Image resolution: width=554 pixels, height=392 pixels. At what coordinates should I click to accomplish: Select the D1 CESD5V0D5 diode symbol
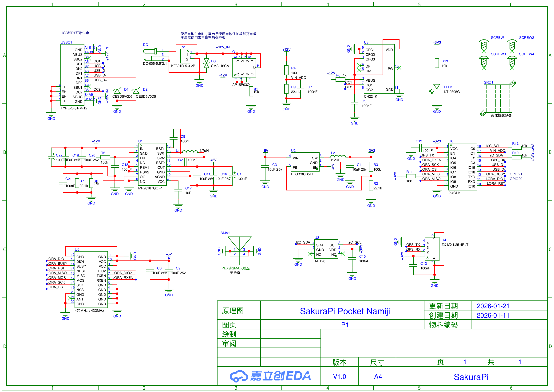click(117, 91)
